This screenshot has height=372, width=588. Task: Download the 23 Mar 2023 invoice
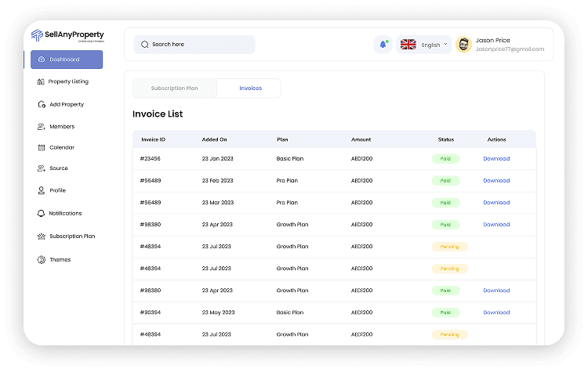[x=496, y=203]
